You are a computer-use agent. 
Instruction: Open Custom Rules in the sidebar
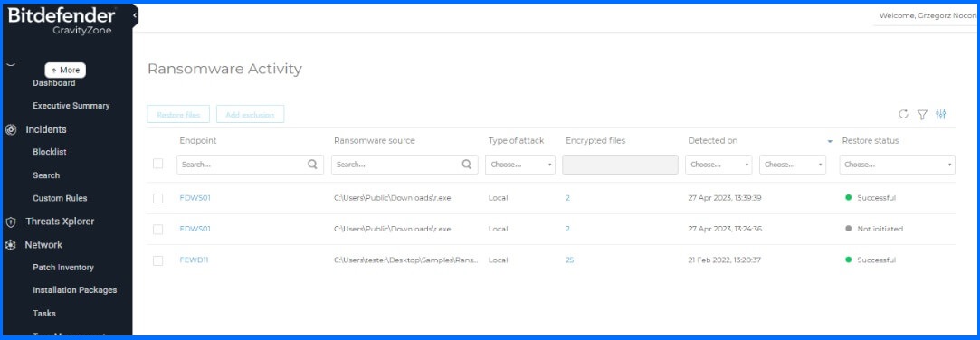(60, 198)
